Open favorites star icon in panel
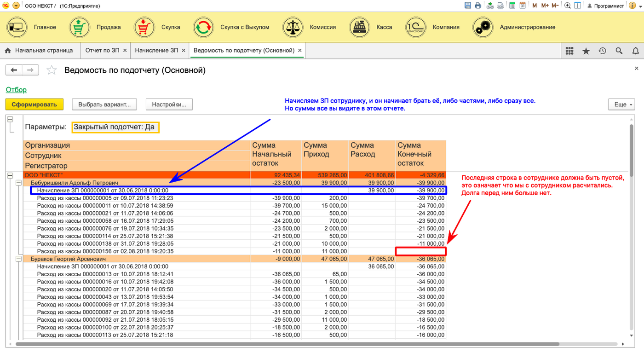644x353 pixels. tap(586, 51)
